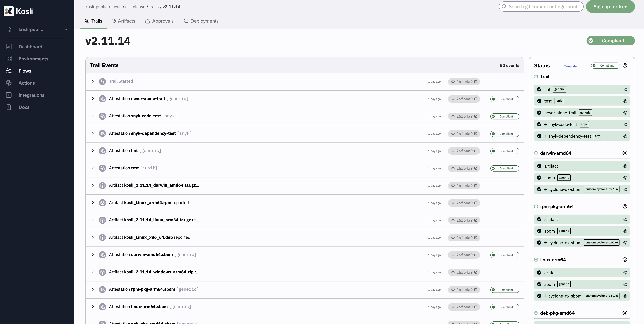Click the sbom generic row under linux-arm64
Viewport: 644px width, 324px height.
click(x=582, y=284)
